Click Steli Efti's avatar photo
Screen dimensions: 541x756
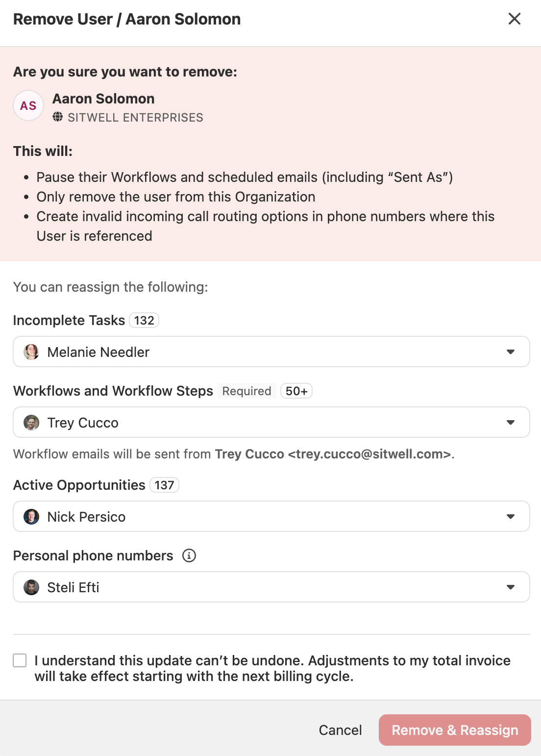coord(31,587)
